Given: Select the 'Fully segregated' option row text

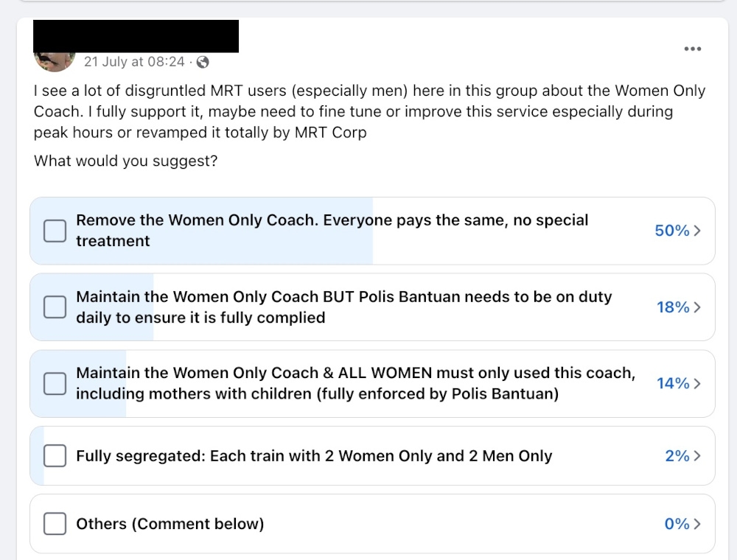Looking at the screenshot, I should point(313,455).
